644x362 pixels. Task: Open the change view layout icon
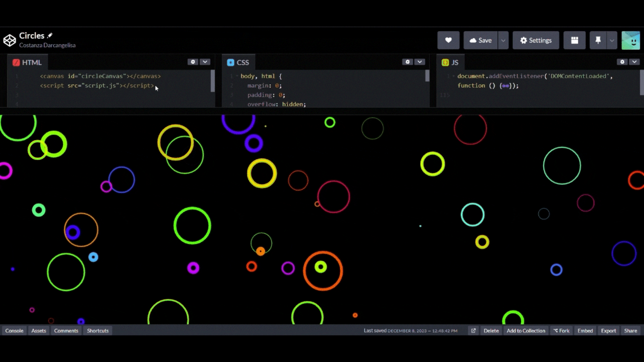[x=574, y=40]
